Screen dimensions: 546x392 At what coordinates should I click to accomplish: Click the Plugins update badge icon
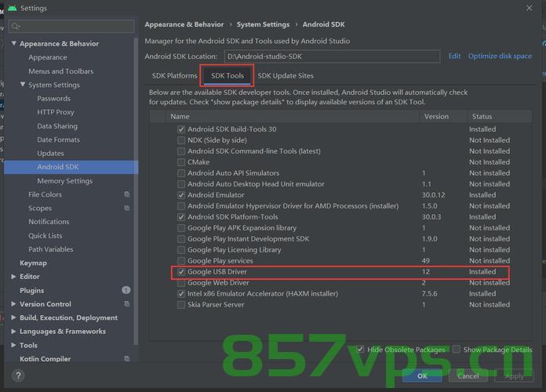click(x=126, y=290)
